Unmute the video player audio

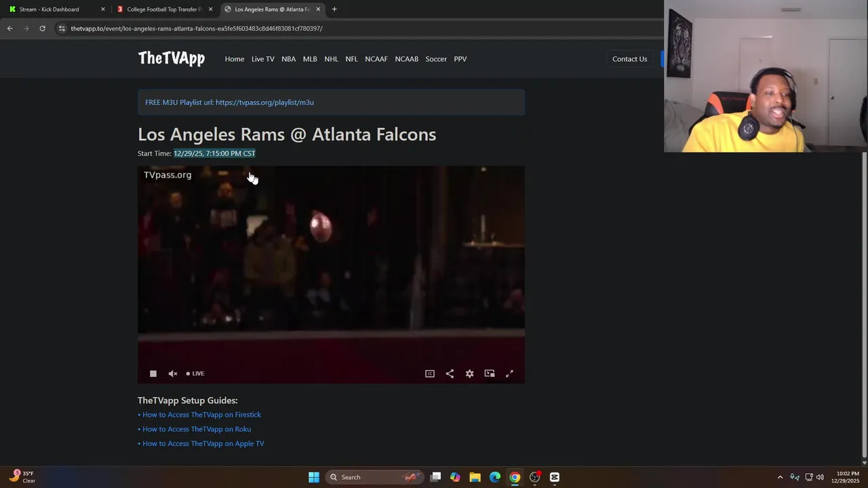pyautogui.click(x=173, y=373)
